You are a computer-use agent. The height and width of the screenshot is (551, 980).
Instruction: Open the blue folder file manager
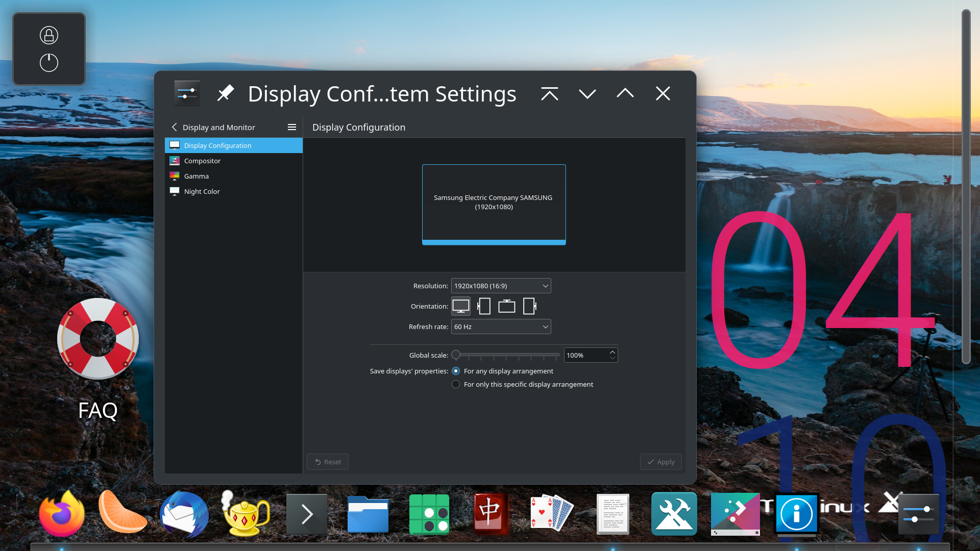coord(368,514)
